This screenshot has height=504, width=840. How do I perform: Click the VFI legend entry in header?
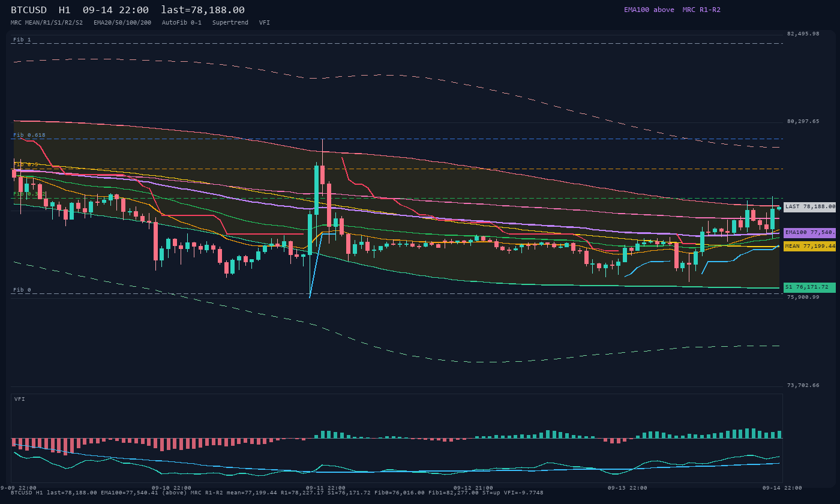point(265,22)
